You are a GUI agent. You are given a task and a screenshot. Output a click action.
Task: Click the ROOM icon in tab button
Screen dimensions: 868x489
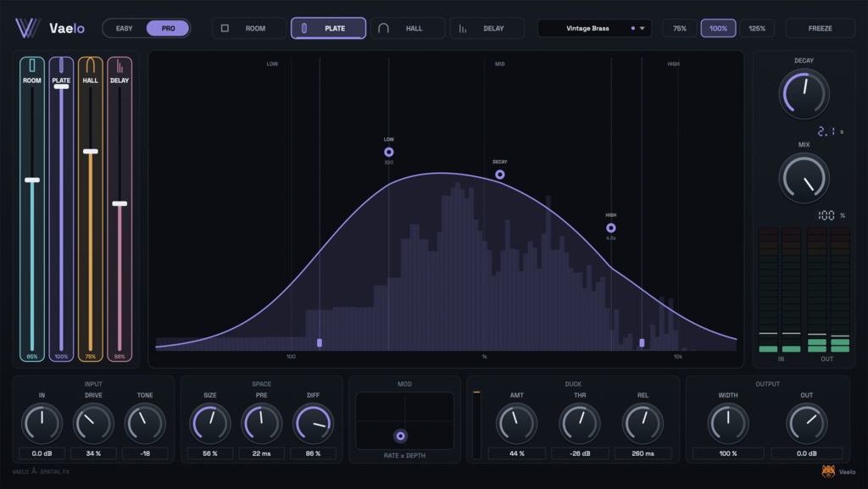point(225,28)
